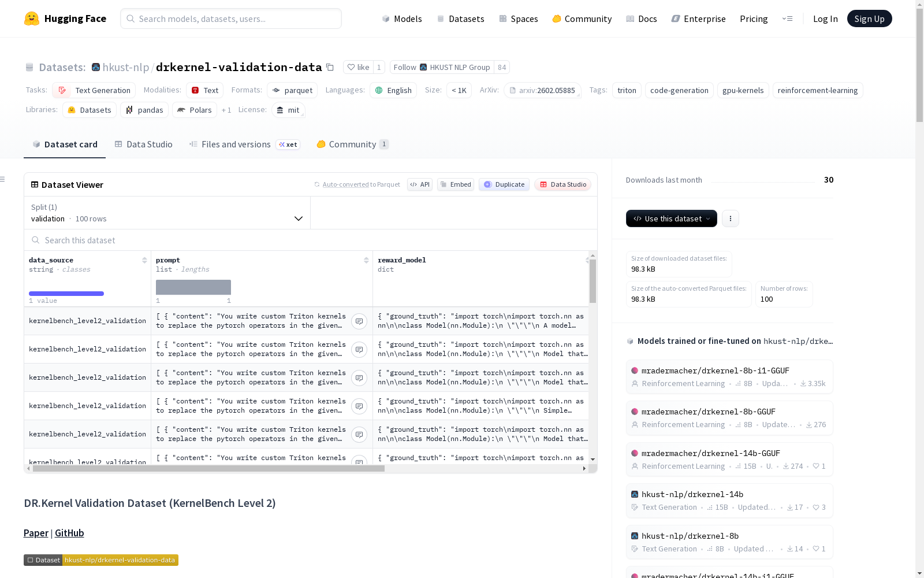Open the arxiv:2602.05885 link

click(542, 90)
